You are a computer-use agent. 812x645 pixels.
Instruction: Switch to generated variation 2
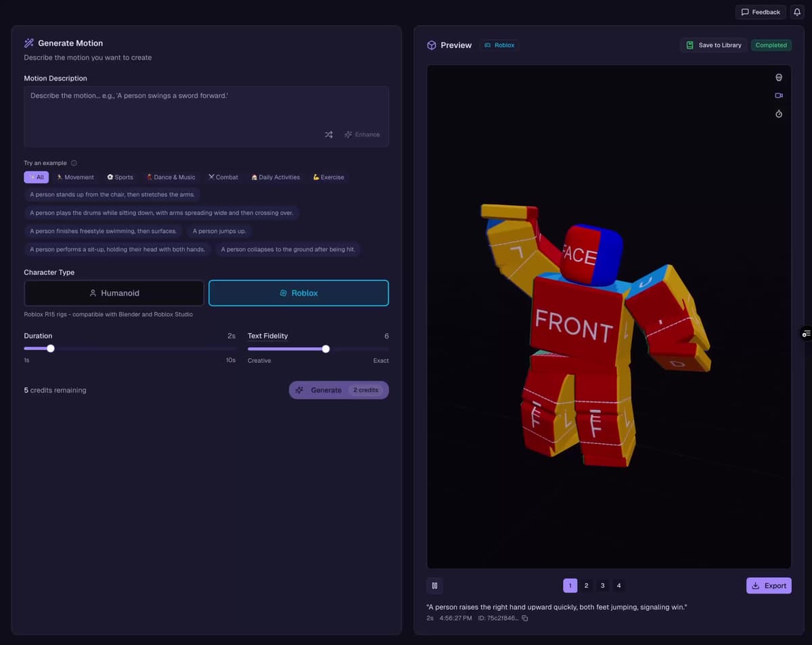pos(586,585)
